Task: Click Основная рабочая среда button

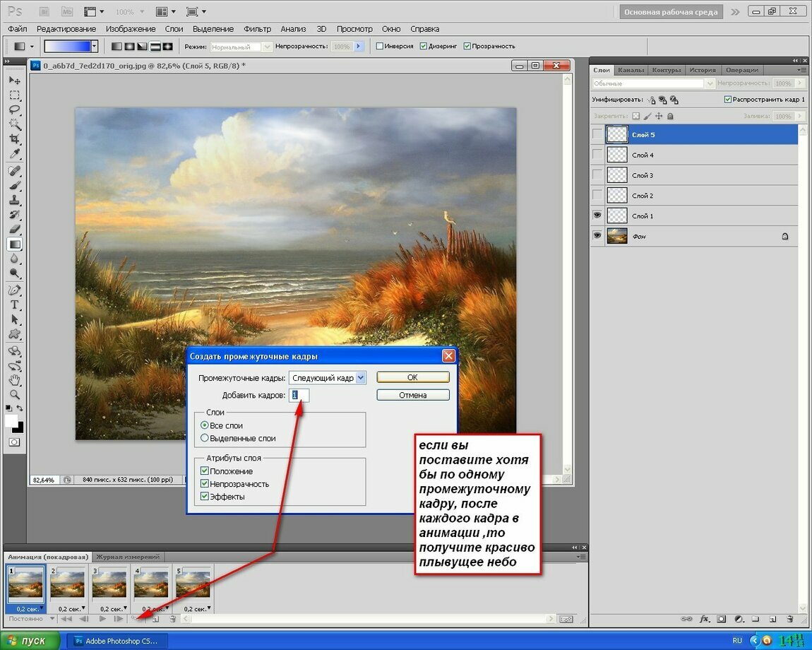Action: click(671, 12)
